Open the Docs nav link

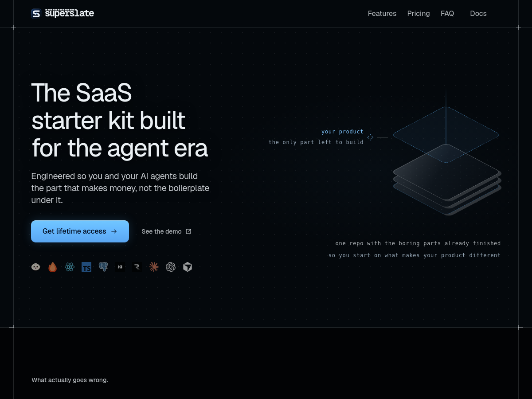[478, 14]
